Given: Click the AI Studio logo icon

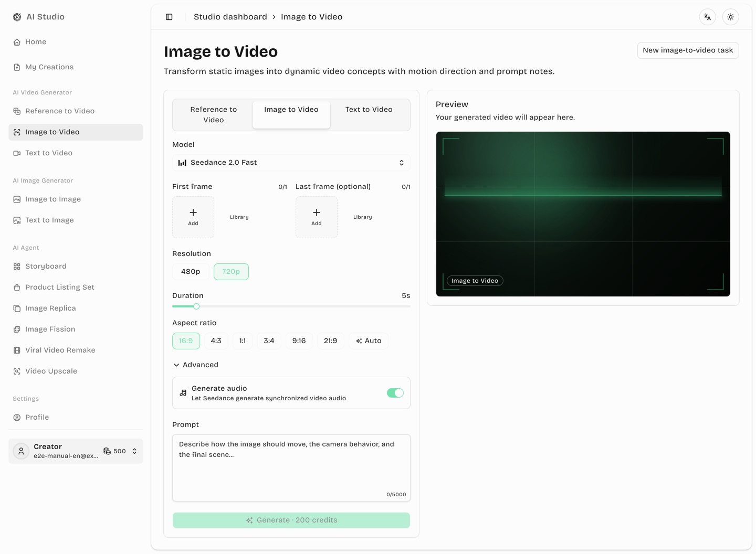Looking at the screenshot, I should click(x=17, y=17).
